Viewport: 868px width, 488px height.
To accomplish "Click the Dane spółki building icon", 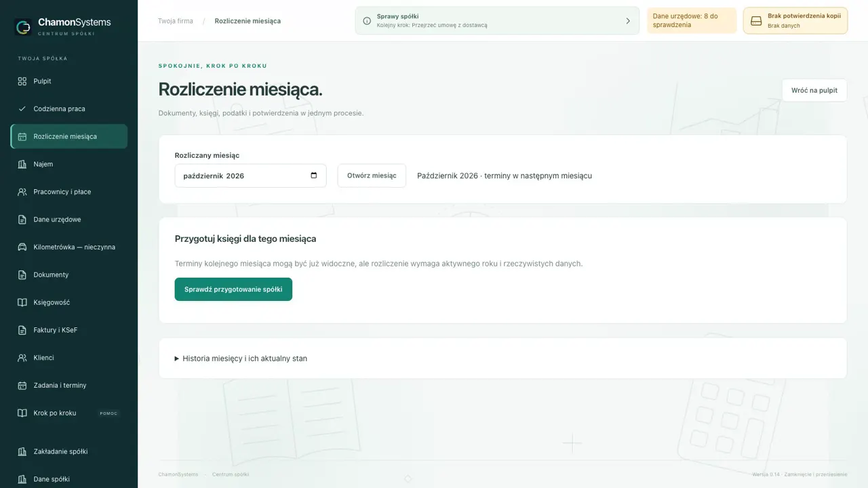I will (x=22, y=479).
